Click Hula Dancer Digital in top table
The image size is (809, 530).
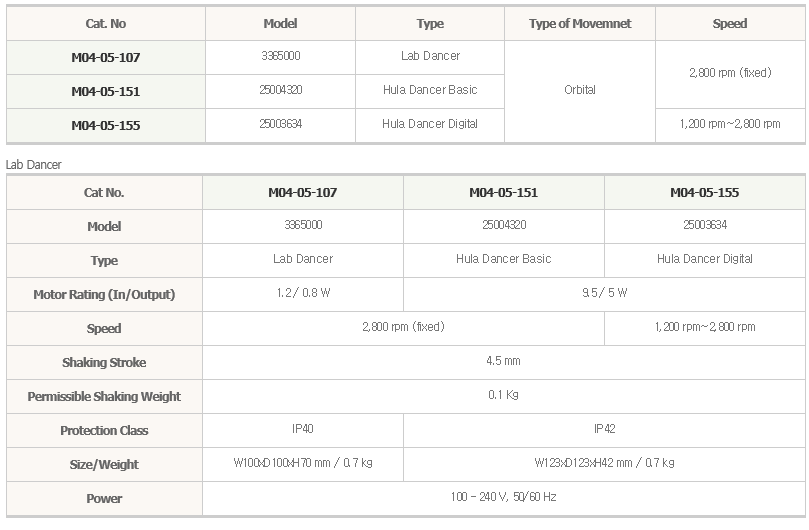tap(430, 124)
